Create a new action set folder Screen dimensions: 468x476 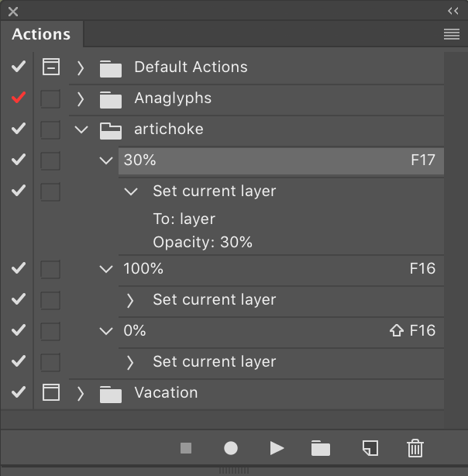coord(321,448)
